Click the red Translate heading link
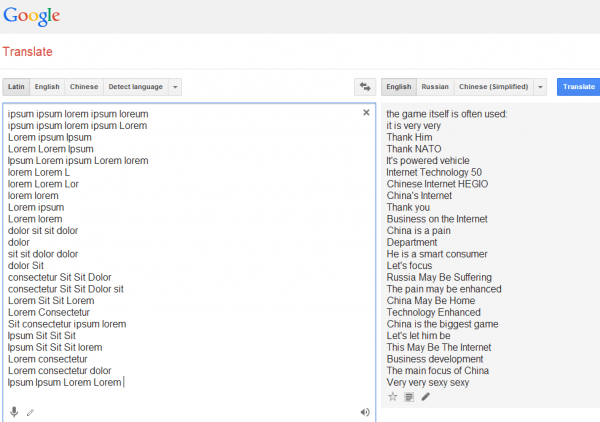The height and width of the screenshot is (422, 600). coord(28,51)
